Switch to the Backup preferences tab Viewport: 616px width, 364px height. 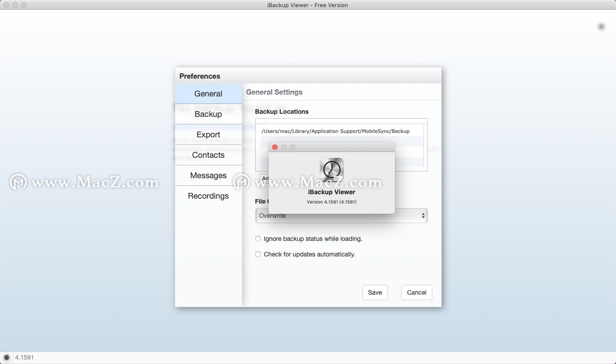click(208, 114)
